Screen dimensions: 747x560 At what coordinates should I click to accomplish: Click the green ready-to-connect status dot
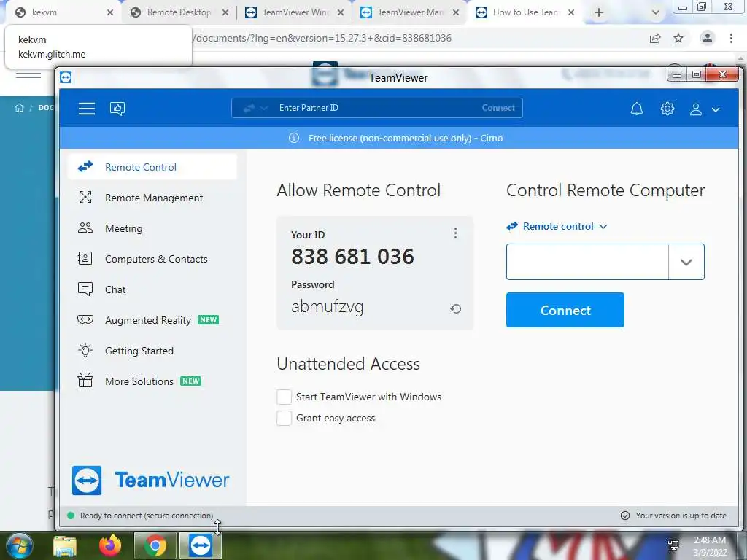point(71,516)
